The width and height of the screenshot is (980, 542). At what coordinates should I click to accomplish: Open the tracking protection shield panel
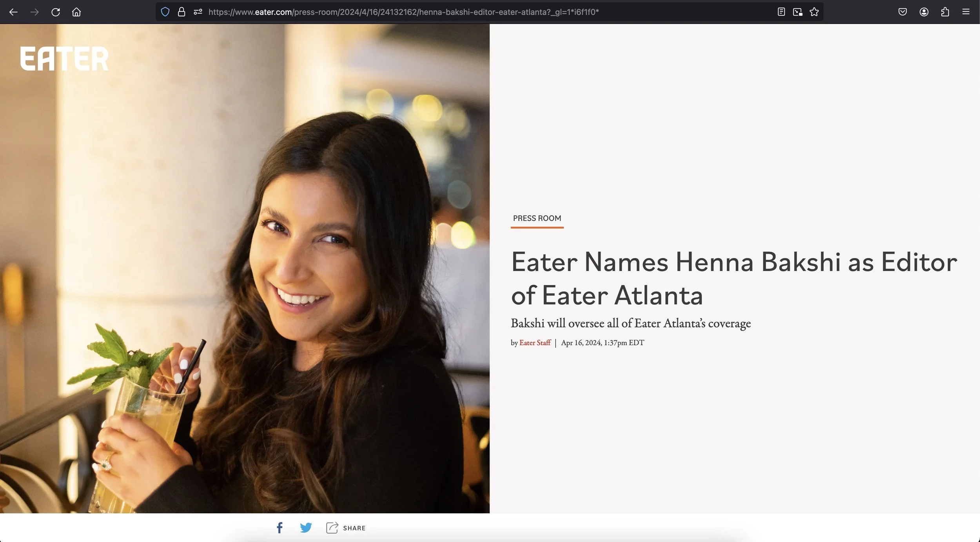coord(165,12)
